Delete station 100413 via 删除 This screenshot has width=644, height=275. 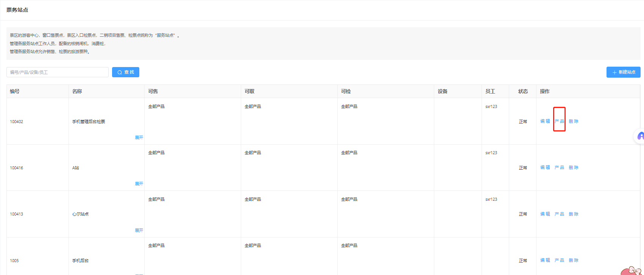[x=574, y=214]
